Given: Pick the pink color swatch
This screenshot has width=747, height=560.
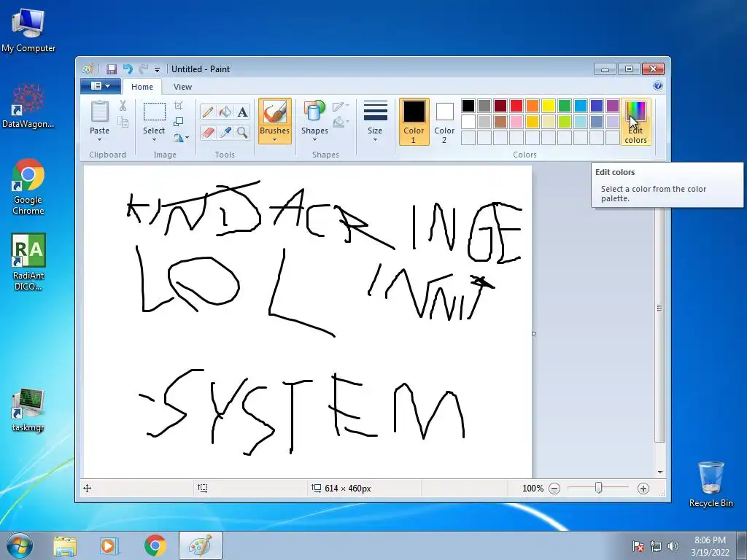Looking at the screenshot, I should 516,122.
